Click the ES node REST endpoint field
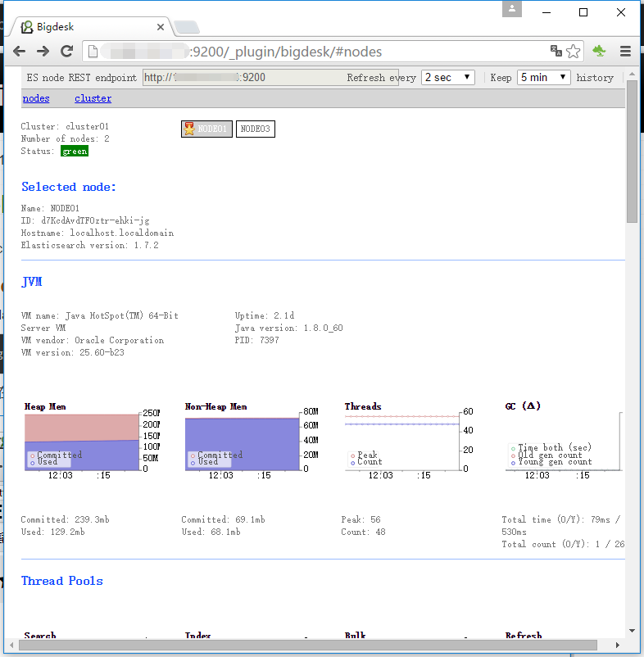The width and height of the screenshot is (644, 657). (242, 78)
